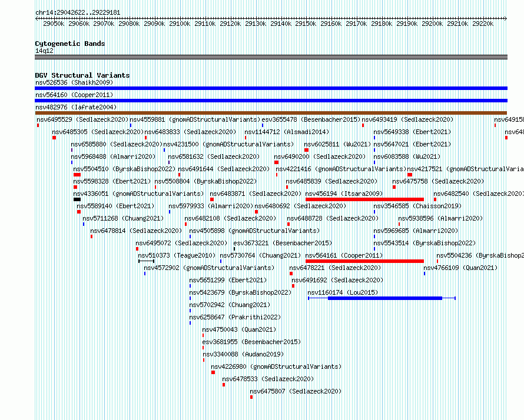Open the nsv5508804 (ByrskaBishop2022) label
This screenshot has height=420, width=524.
[205, 181]
